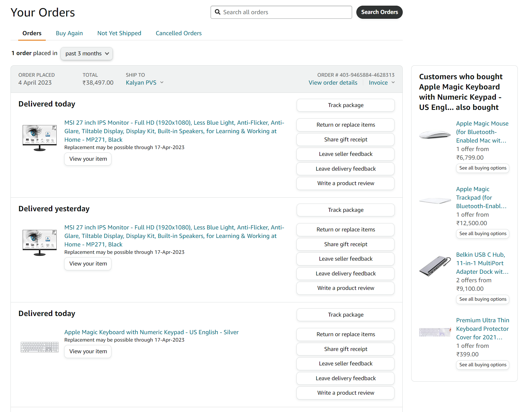Leave delivery feedback for Apple Magic Keyboard
This screenshot has height=412, width=532.
tap(346, 378)
